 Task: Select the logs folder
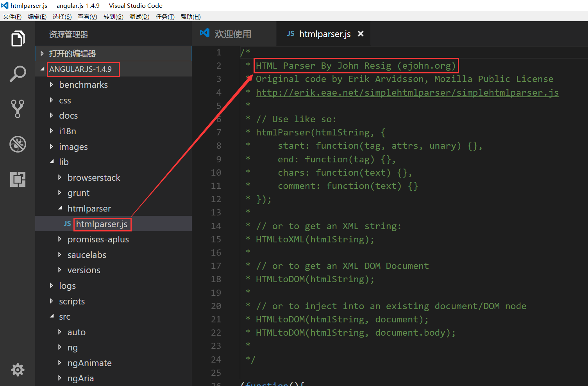click(x=113, y=286)
